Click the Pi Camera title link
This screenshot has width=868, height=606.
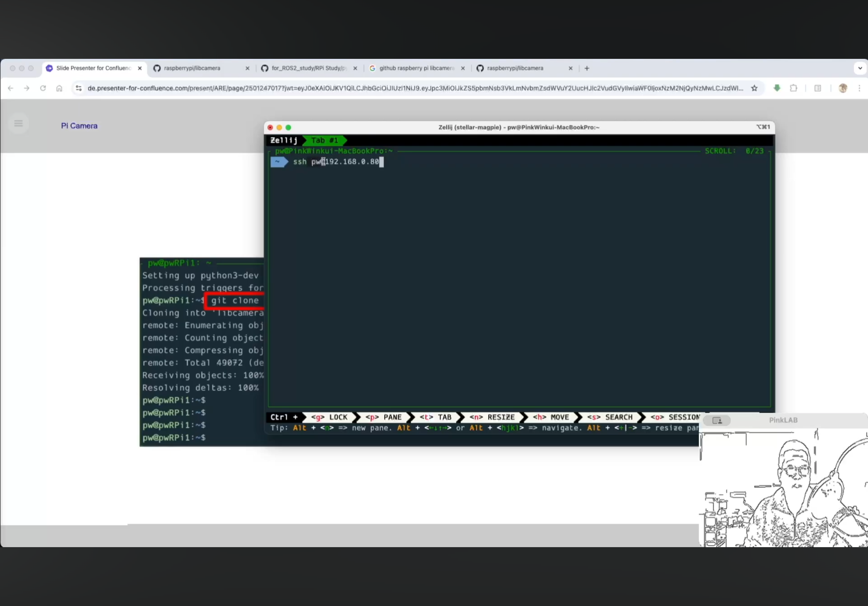point(79,126)
